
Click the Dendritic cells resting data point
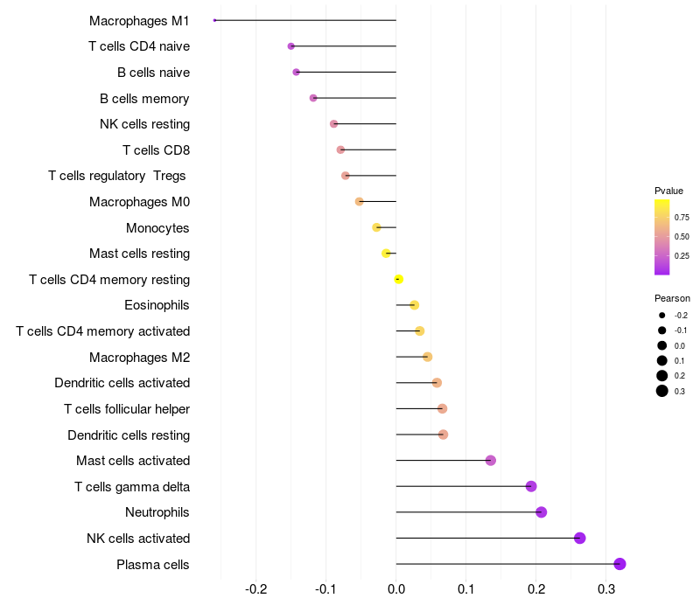coord(443,435)
